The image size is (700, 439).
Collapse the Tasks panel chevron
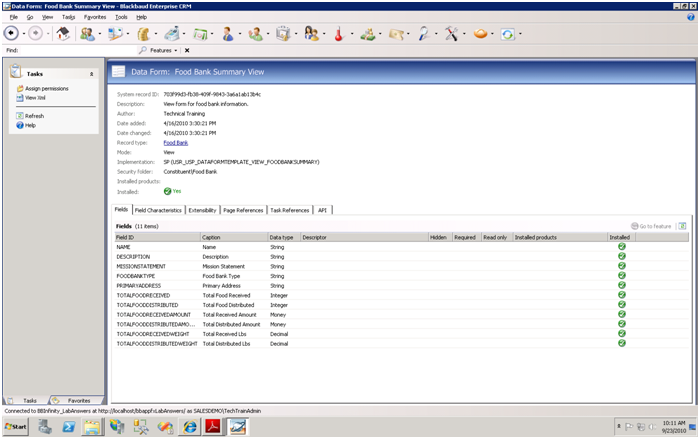[92, 74]
